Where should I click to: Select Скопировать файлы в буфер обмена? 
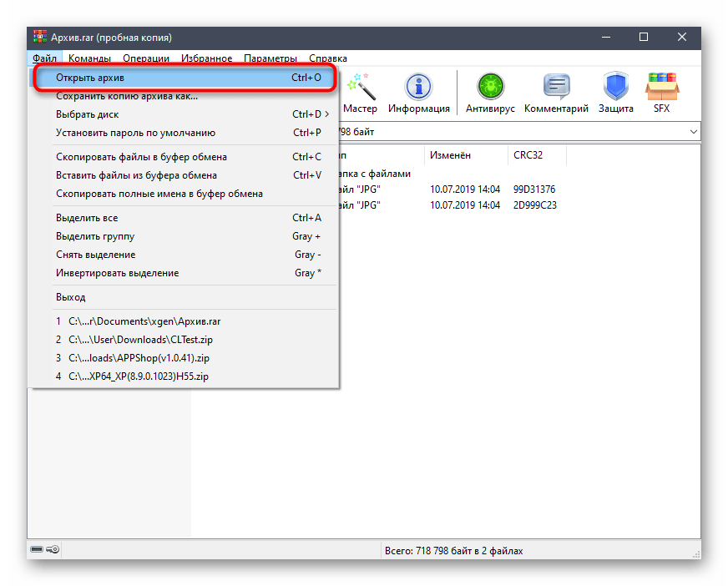coord(184,157)
